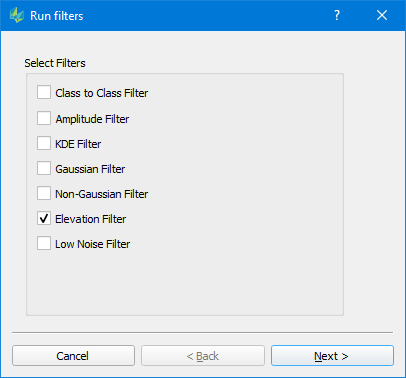This screenshot has width=406, height=378.
Task: Check the KDE Filter box
Action: pyautogui.click(x=44, y=143)
